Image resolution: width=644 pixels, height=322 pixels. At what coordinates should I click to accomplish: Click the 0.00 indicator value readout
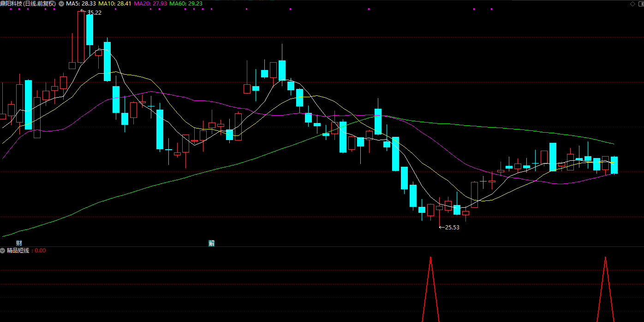pyautogui.click(x=40, y=251)
